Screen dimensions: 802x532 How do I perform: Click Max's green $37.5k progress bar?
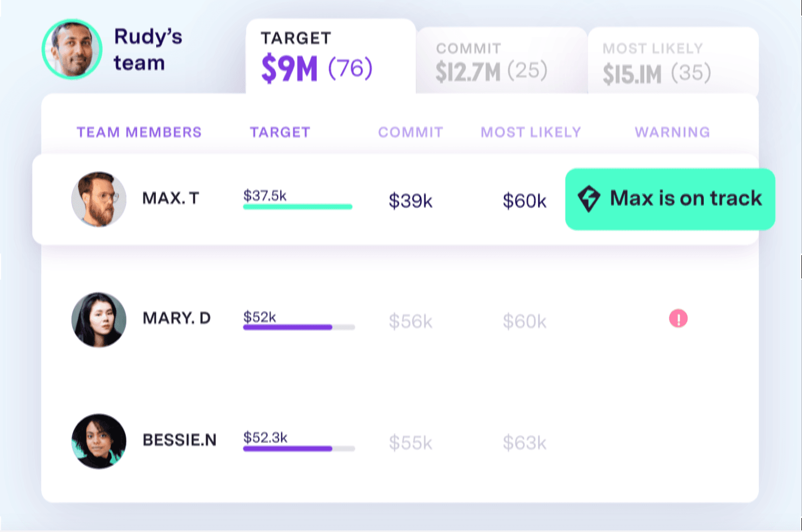(297, 207)
